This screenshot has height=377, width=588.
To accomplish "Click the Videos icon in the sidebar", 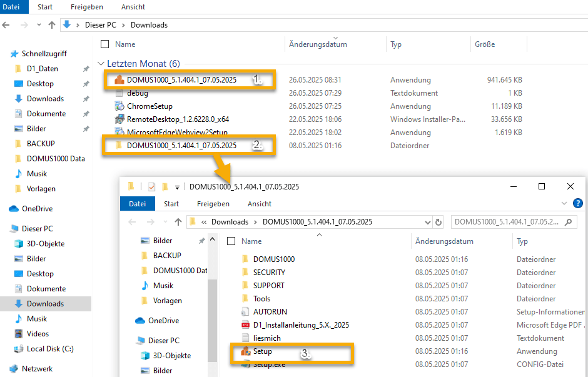I will (x=18, y=333).
